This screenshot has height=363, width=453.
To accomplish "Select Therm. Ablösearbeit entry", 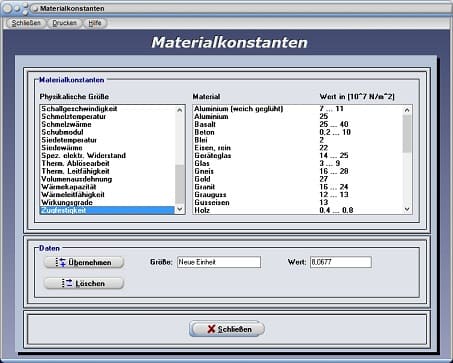I will tap(107, 163).
